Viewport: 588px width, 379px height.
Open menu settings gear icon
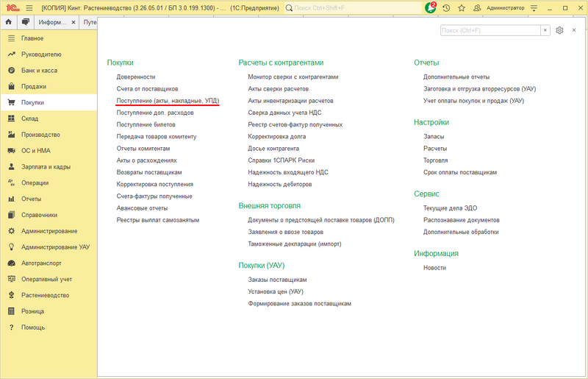pos(559,30)
